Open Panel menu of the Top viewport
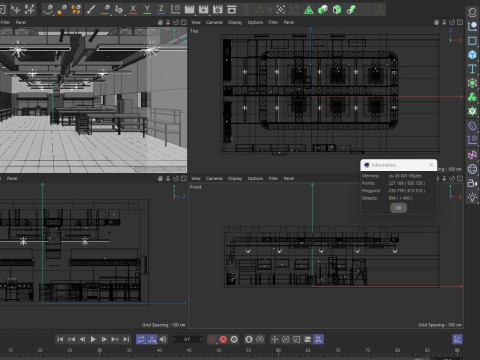Image resolution: width=480 pixels, height=360 pixels. [289, 22]
